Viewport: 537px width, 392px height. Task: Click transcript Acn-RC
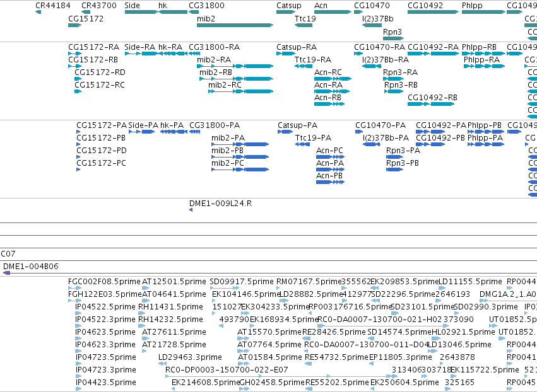[328, 72]
